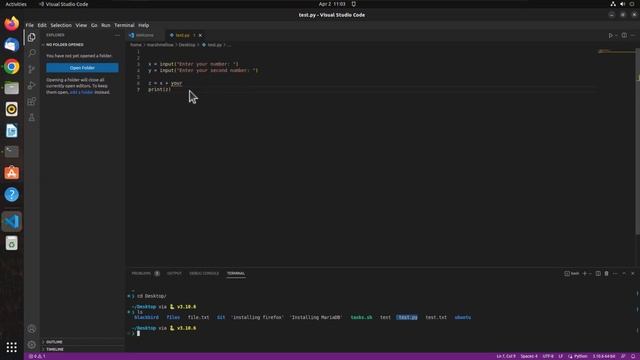
Task: Open the clock and calendar in the top bar
Action: tap(332, 4)
